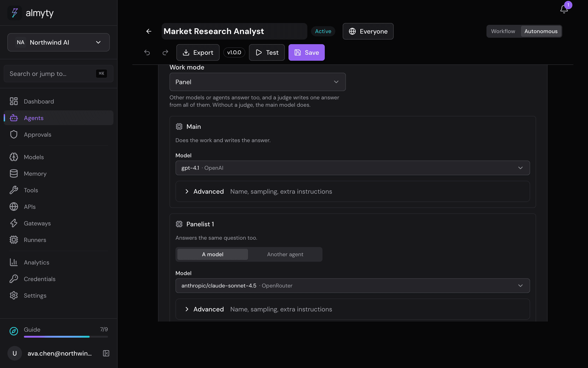
Task: Select 'Another agent' for Panelist 1
Action: click(285, 254)
